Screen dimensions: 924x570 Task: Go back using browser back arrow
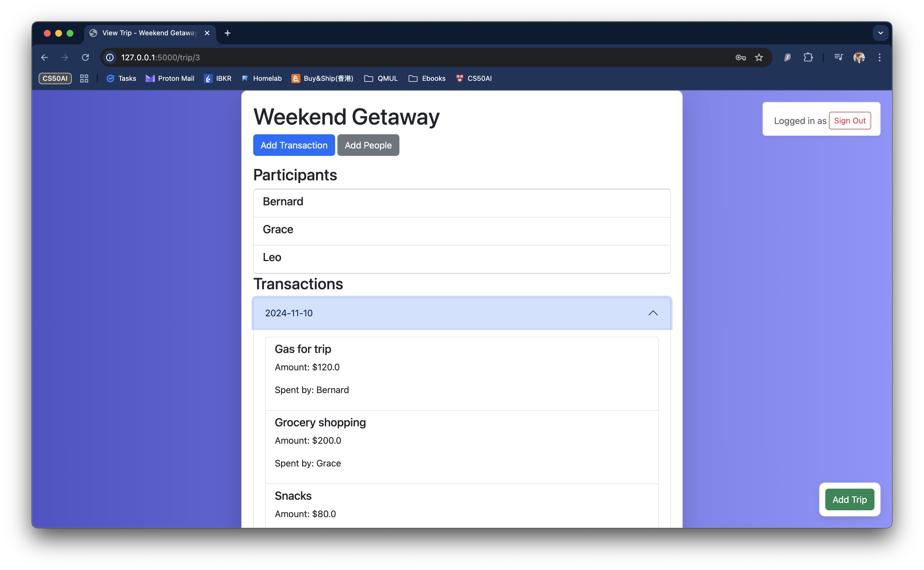pos(44,57)
